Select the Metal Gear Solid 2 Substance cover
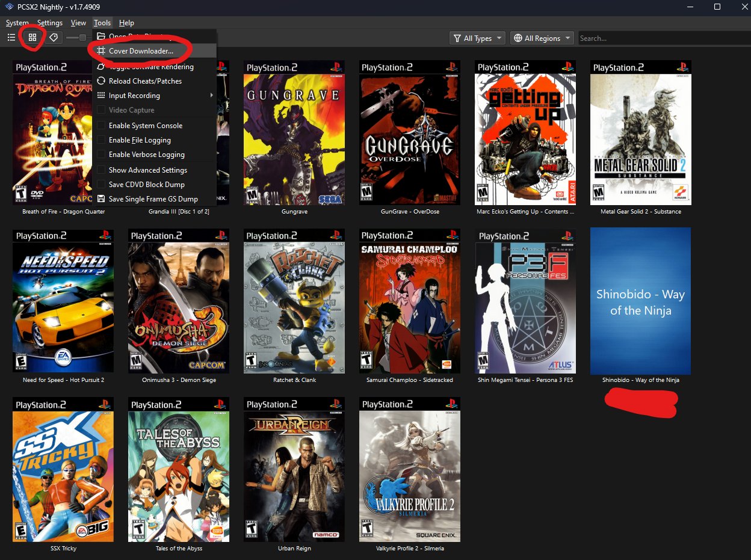 (x=641, y=133)
